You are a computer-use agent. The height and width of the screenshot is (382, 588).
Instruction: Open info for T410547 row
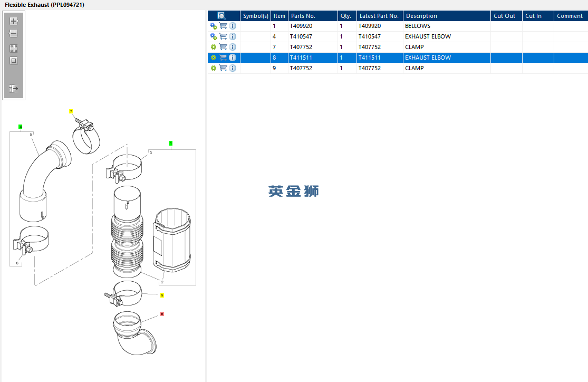[x=233, y=36]
